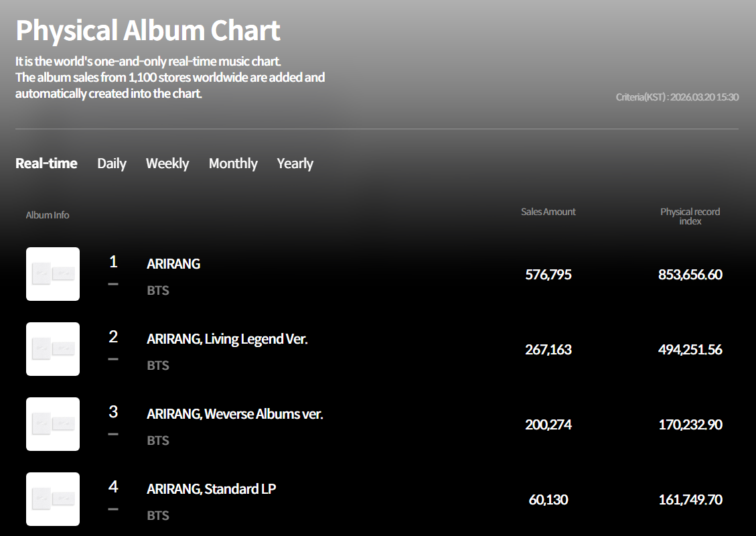Switch to the Real-time chart tab
The height and width of the screenshot is (536, 756).
pos(46,163)
